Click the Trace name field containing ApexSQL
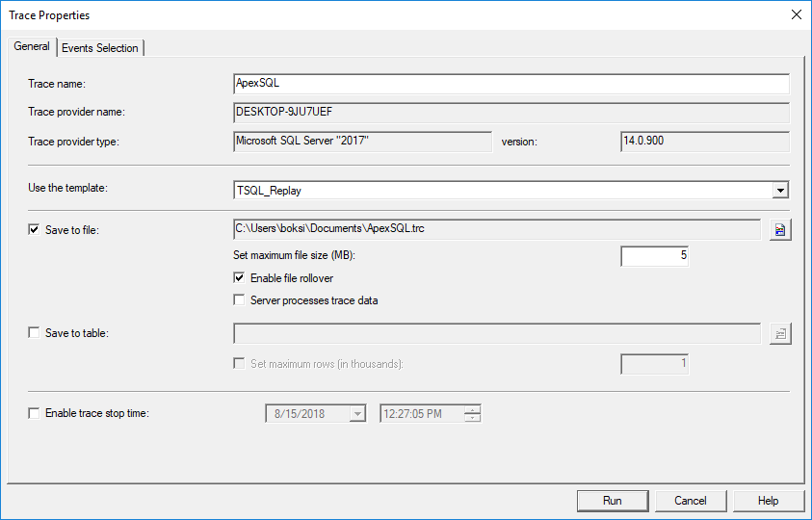Image resolution: width=812 pixels, height=520 pixels. [511, 84]
